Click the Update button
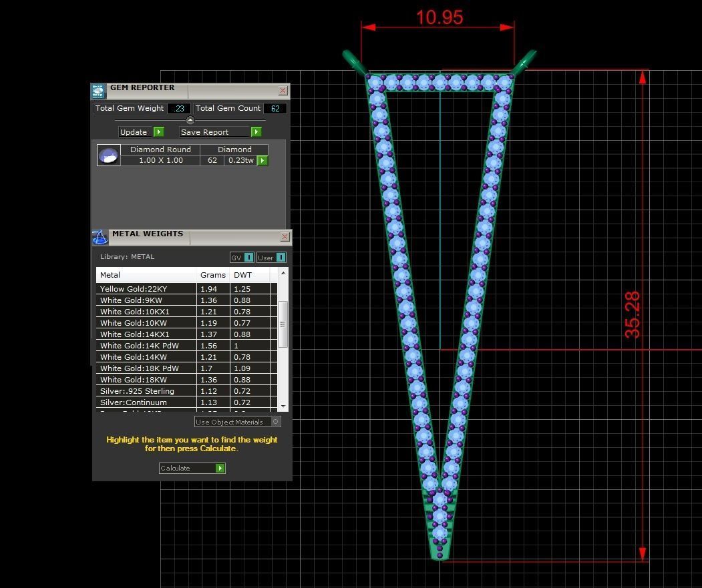This screenshot has width=702, height=588. (142, 132)
